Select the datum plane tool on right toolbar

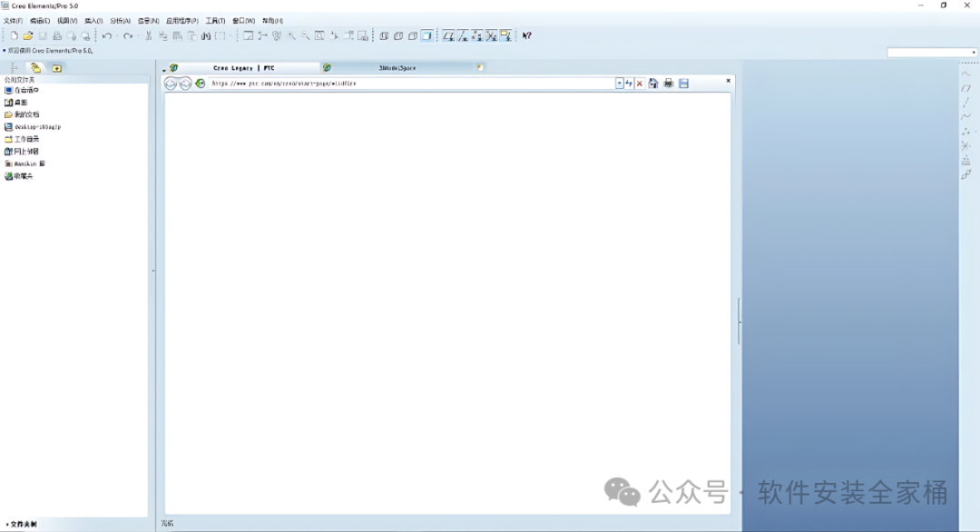[x=965, y=88]
